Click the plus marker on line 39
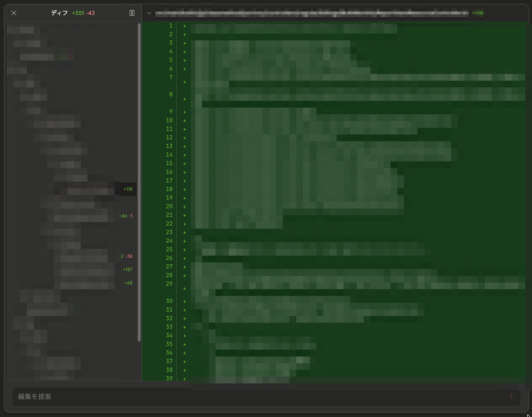The width and height of the screenshot is (532, 417). [184, 379]
